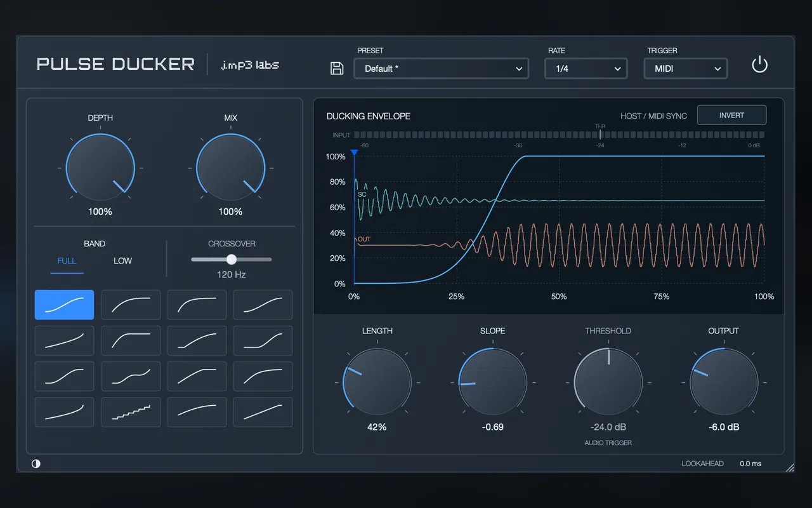This screenshot has width=812, height=508.
Task: Click the Length value 42%
Action: (377, 427)
